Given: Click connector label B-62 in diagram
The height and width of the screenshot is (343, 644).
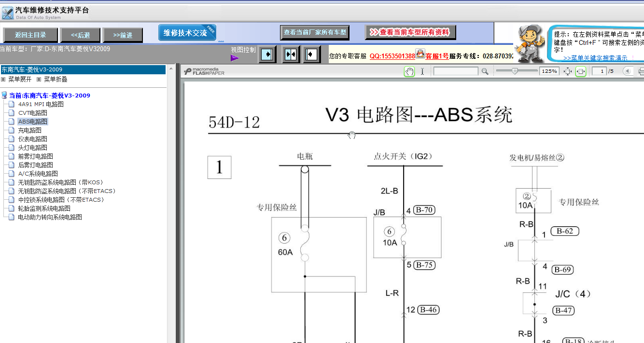Looking at the screenshot, I should [x=565, y=231].
